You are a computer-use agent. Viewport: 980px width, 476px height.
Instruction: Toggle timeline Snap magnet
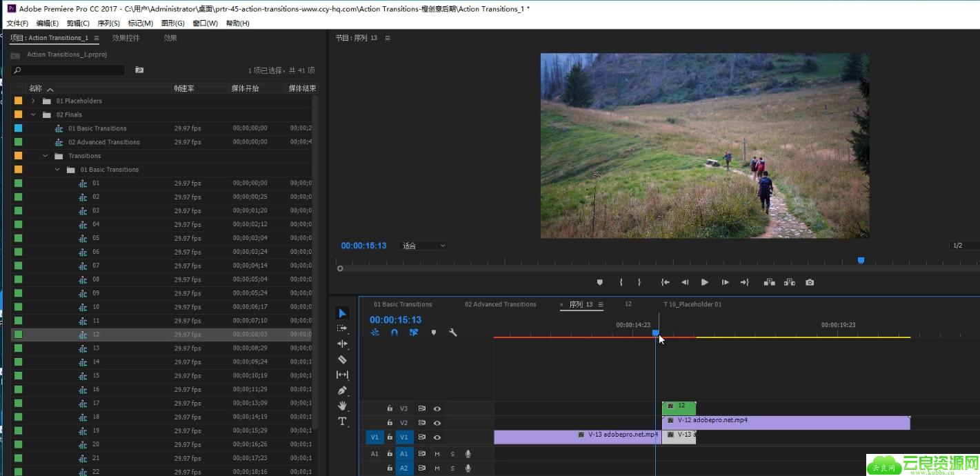tap(394, 333)
